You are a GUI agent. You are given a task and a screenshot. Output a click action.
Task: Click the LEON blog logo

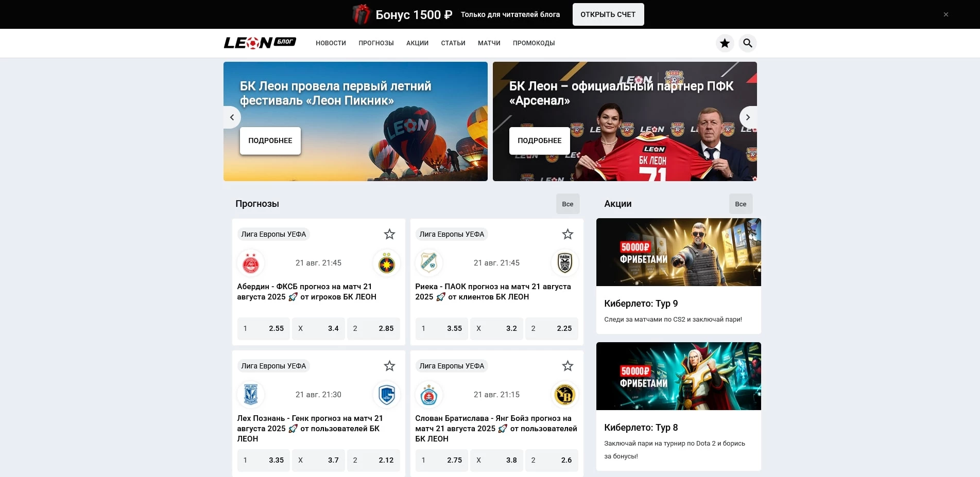click(260, 43)
